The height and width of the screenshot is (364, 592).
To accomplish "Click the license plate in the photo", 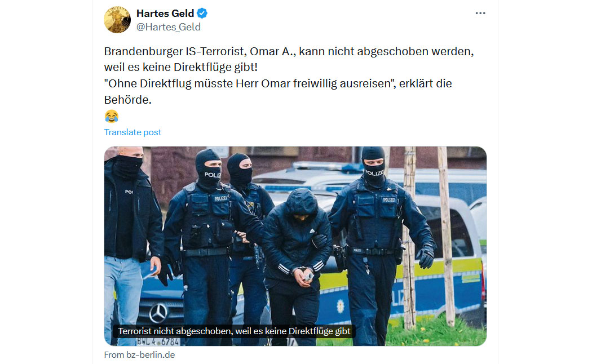I will pyautogui.click(x=158, y=342).
